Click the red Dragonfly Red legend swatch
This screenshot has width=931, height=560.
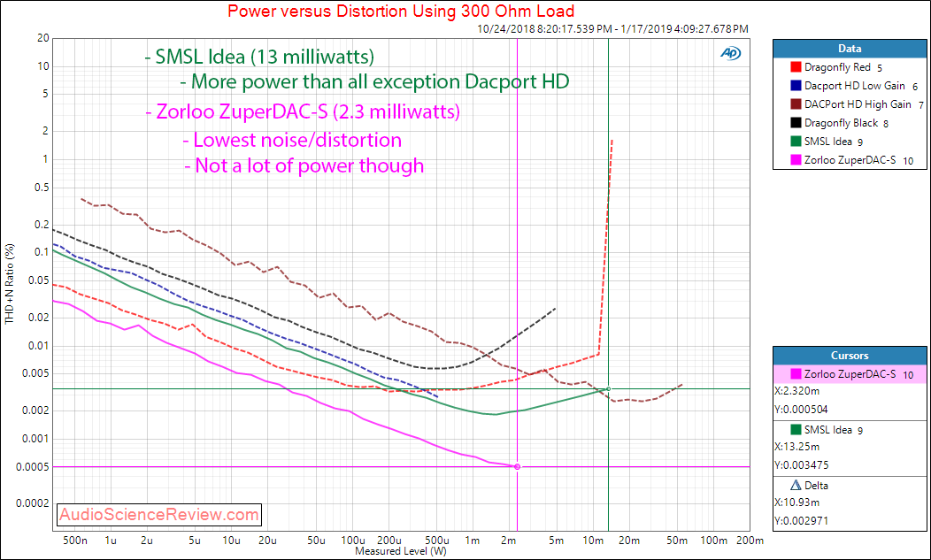coord(796,67)
